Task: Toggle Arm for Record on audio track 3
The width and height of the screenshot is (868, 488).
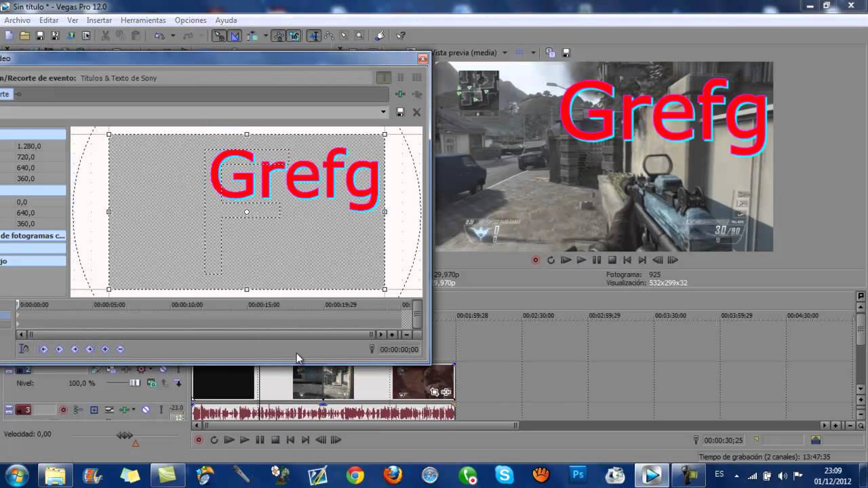Action: coord(63,410)
